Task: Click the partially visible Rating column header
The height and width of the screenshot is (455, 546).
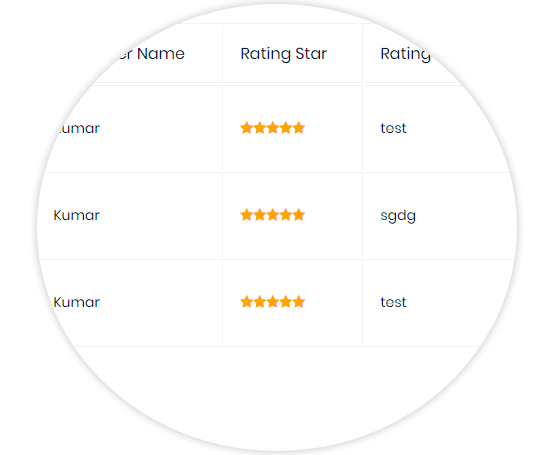Action: [x=406, y=54]
